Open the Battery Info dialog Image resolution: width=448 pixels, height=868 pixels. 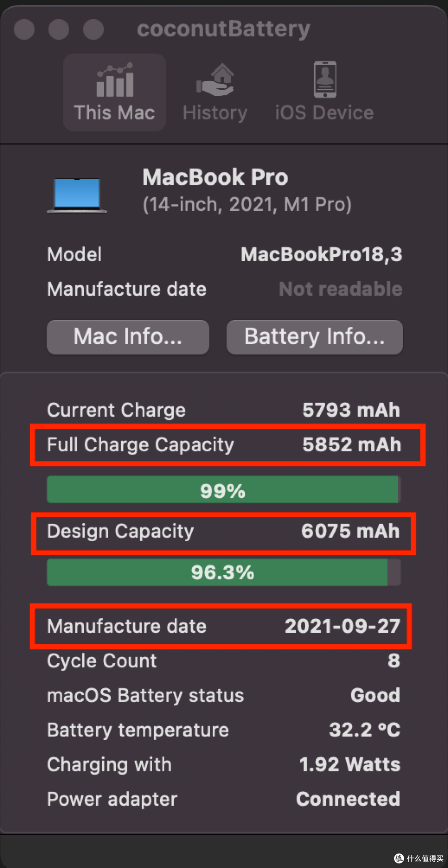coord(314,337)
